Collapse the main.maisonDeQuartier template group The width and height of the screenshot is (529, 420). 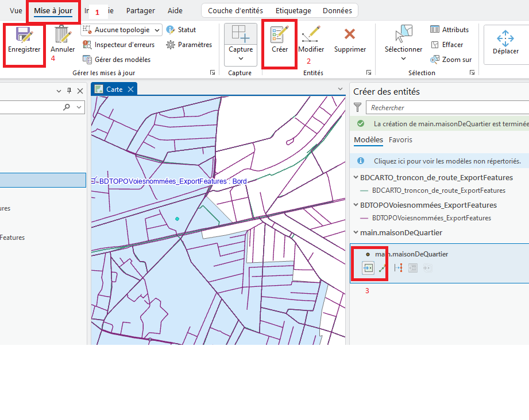pyautogui.click(x=356, y=232)
